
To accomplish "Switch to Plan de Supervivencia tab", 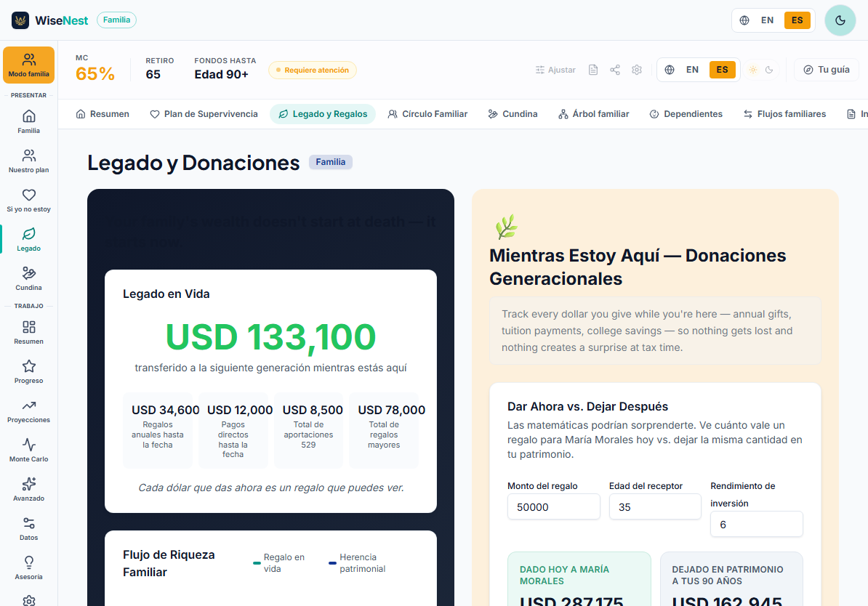I will pyautogui.click(x=204, y=114).
